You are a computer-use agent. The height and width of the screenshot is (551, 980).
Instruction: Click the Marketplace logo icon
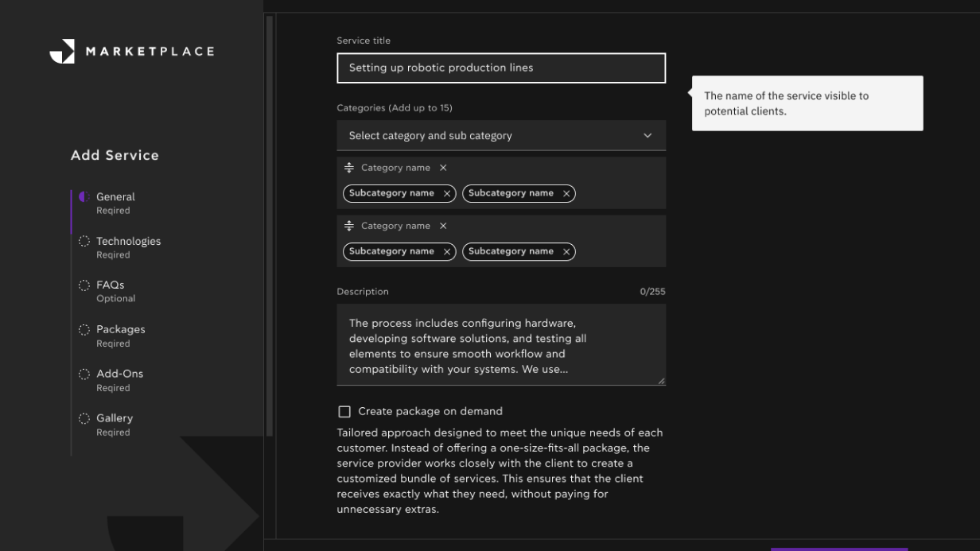tap(62, 51)
